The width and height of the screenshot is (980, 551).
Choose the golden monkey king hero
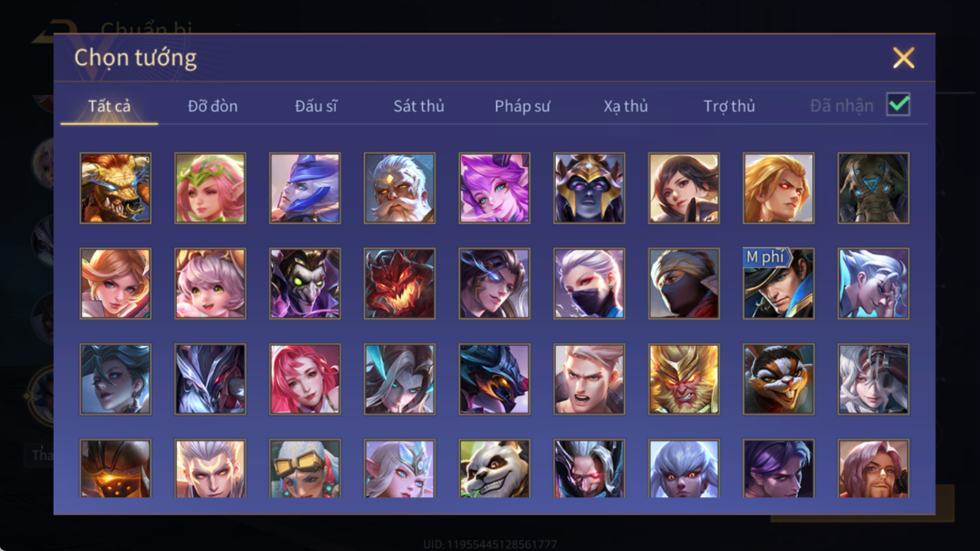684,379
